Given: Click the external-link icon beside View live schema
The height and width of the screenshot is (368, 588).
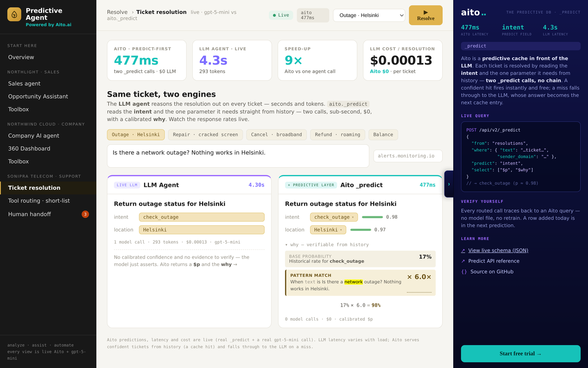Looking at the screenshot, I should (463, 250).
